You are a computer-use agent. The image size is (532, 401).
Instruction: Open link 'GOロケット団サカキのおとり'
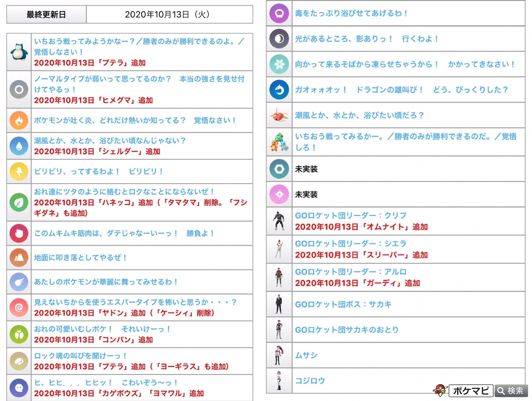tap(347, 330)
